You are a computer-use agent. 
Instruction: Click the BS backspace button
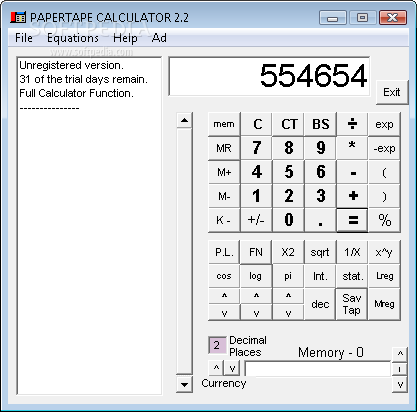(320, 124)
